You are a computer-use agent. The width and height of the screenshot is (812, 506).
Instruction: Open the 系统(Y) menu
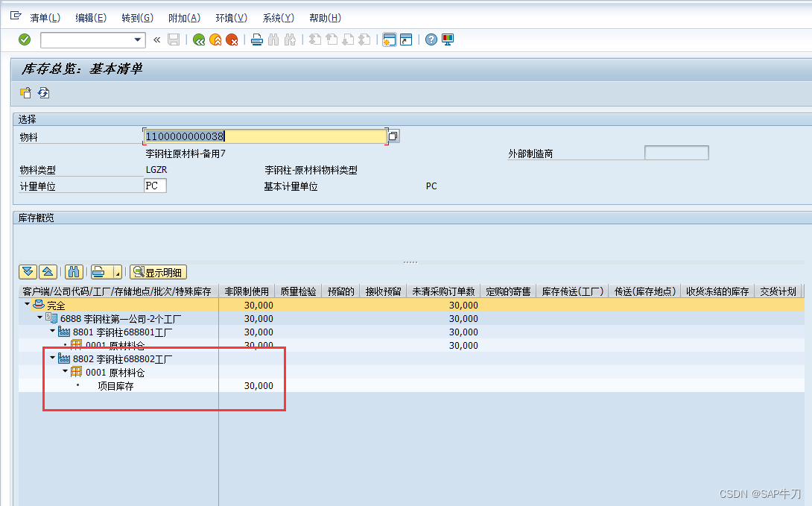[x=278, y=18]
